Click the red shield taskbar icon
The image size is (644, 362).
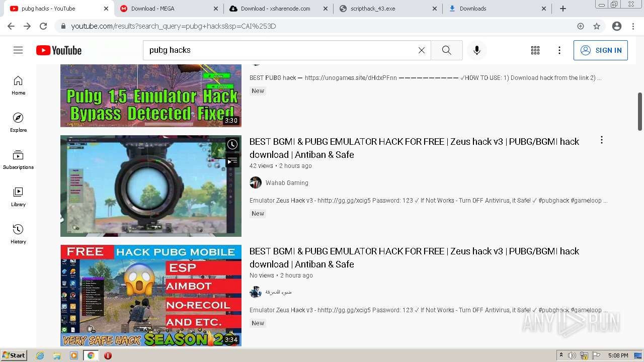[x=108, y=355]
